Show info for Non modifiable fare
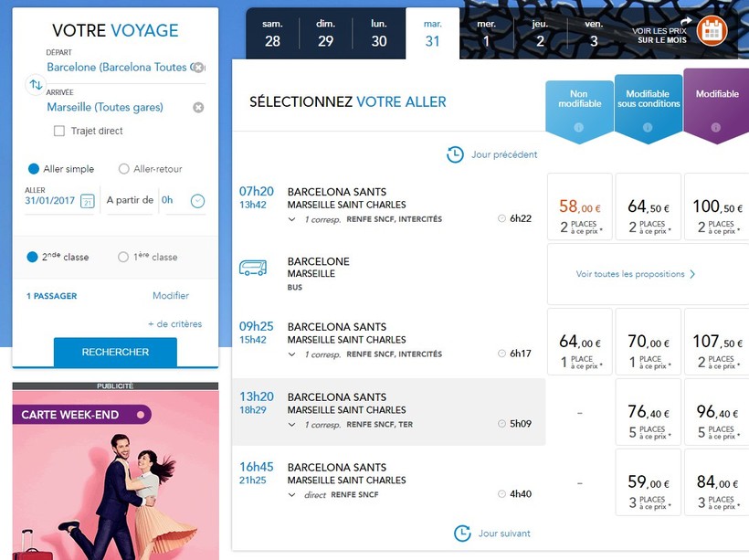The height and width of the screenshot is (560, 749). coord(578,127)
